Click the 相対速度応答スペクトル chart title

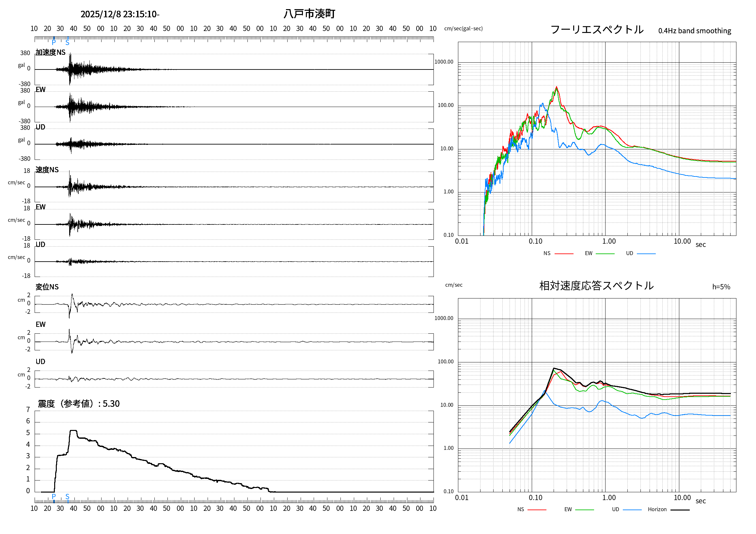tap(596, 285)
